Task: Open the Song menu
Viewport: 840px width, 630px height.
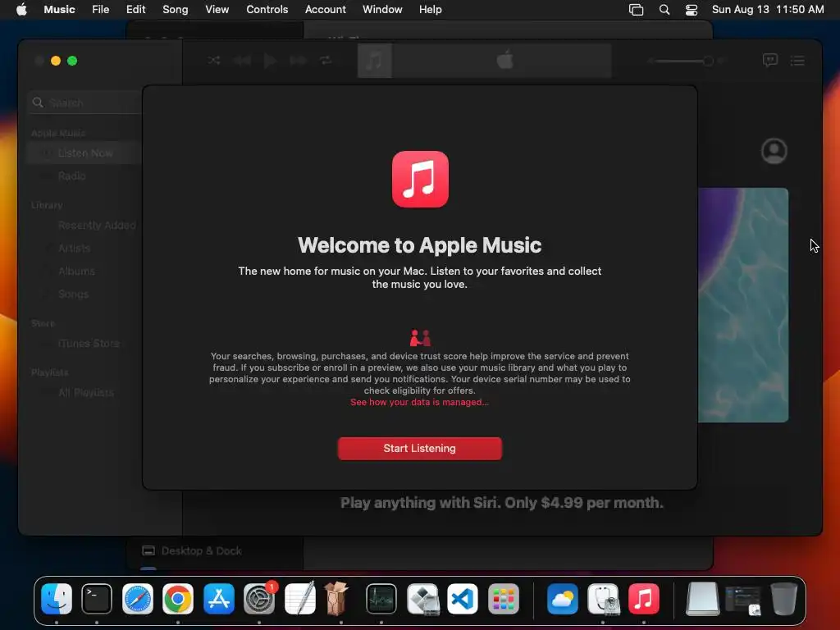Action: point(176,10)
